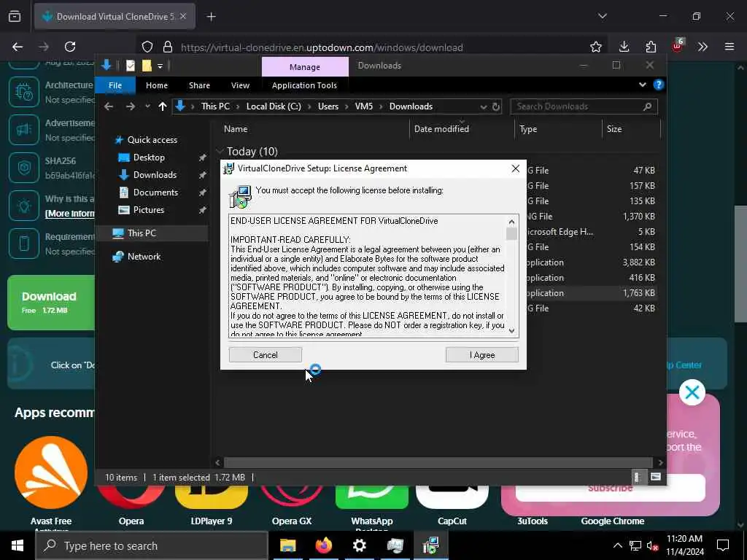Image resolution: width=747 pixels, height=560 pixels.
Task: Select the Manage contextual tab
Action: (305, 66)
